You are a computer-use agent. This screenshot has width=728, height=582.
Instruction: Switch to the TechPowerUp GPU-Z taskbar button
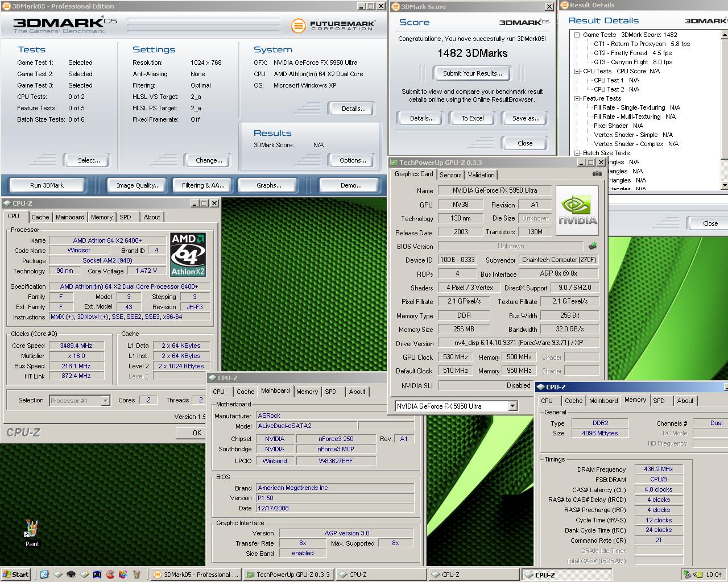(x=288, y=575)
